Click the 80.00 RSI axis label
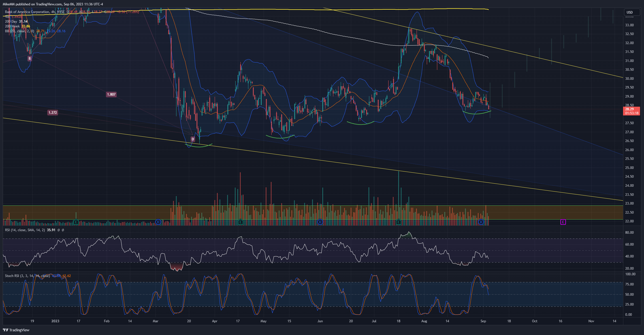Screen dimensions: 644x335 point(629,233)
